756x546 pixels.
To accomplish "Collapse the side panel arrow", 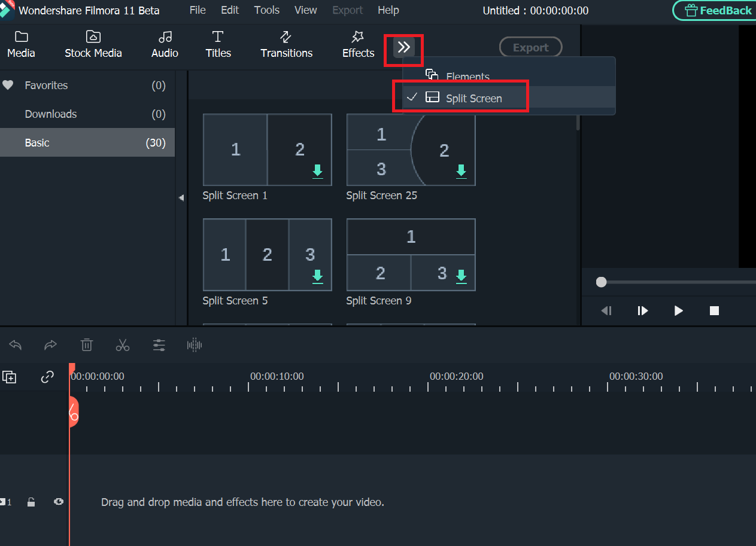I will click(x=181, y=198).
